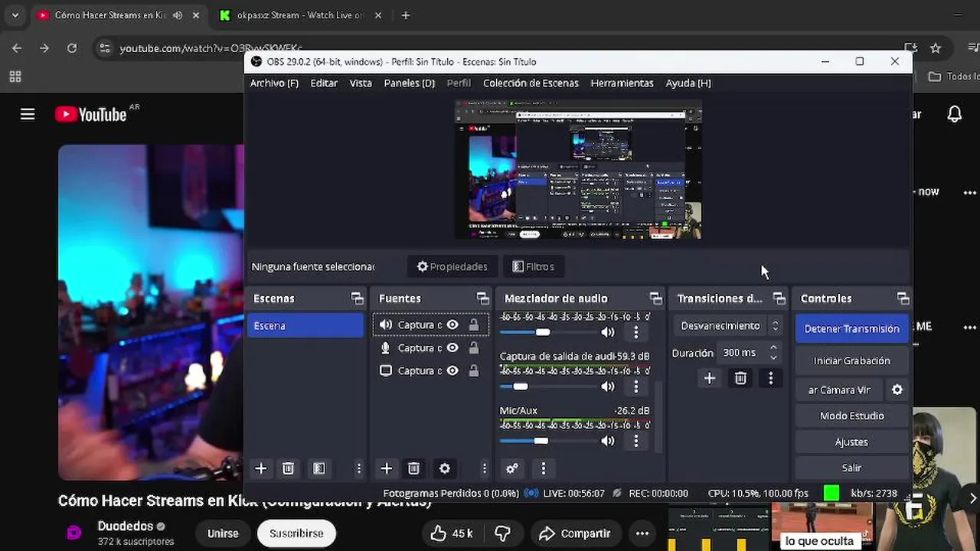Lock the speaker-icon source
This screenshot has width=980, height=551.
point(474,325)
